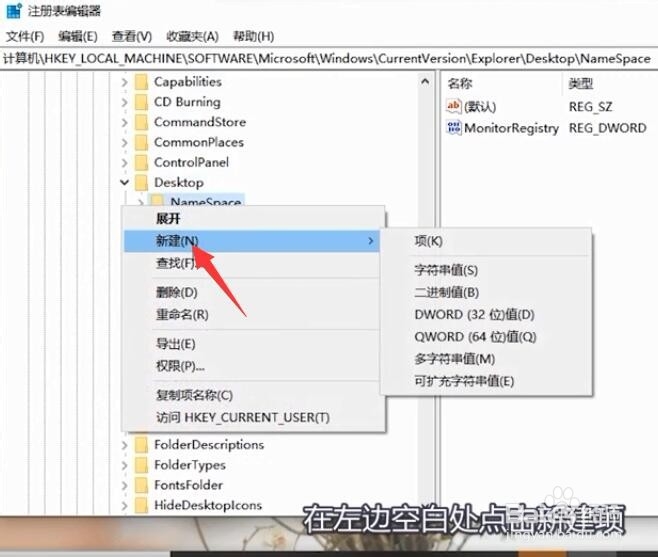Choose 删除(D) in the context menu
Screen dimensions: 658x557
pyautogui.click(x=254, y=293)
